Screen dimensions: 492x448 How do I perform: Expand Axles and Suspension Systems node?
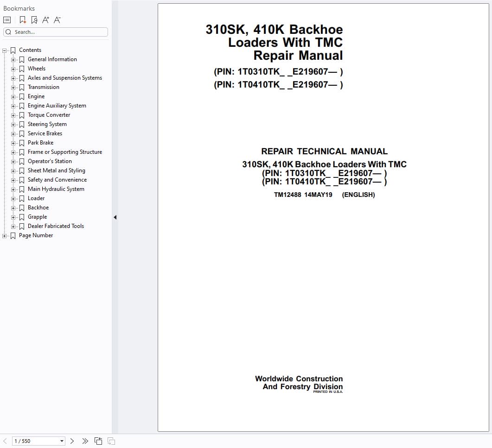[x=13, y=78]
